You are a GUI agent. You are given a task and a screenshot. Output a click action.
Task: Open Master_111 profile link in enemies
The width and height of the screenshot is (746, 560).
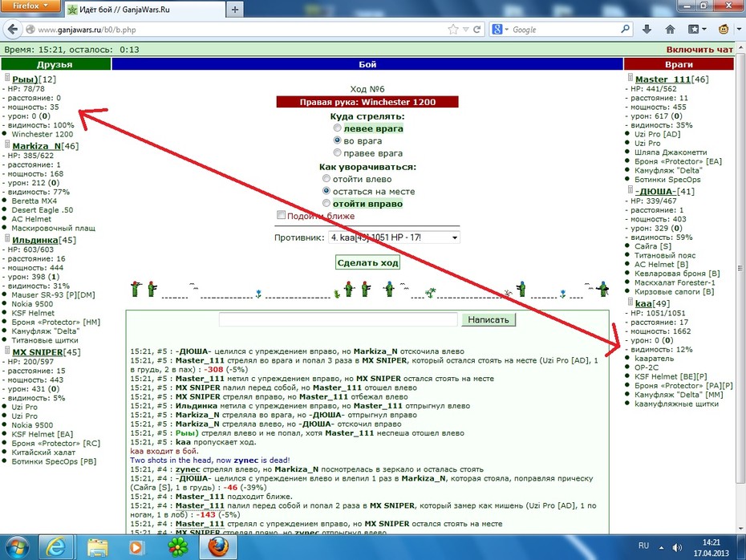click(x=663, y=79)
